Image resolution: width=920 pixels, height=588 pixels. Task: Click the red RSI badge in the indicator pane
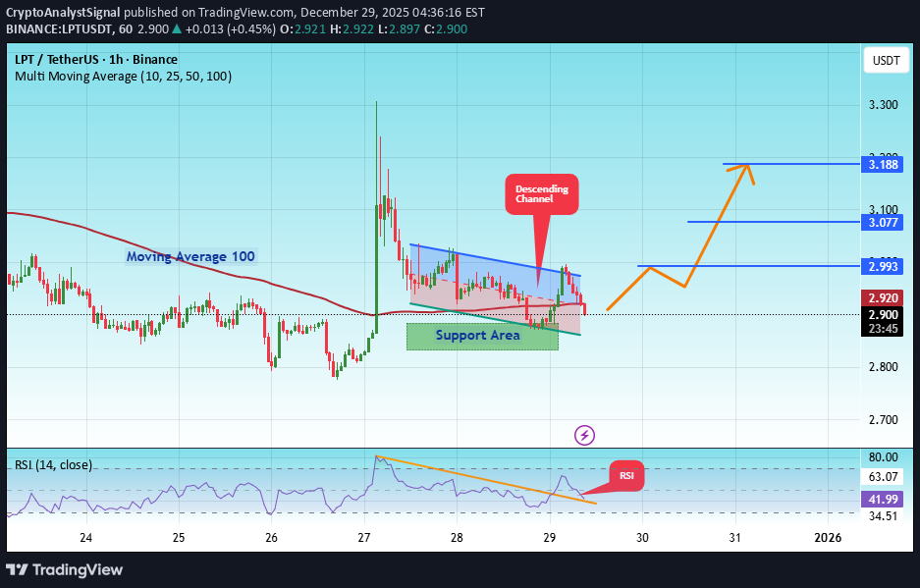624,476
